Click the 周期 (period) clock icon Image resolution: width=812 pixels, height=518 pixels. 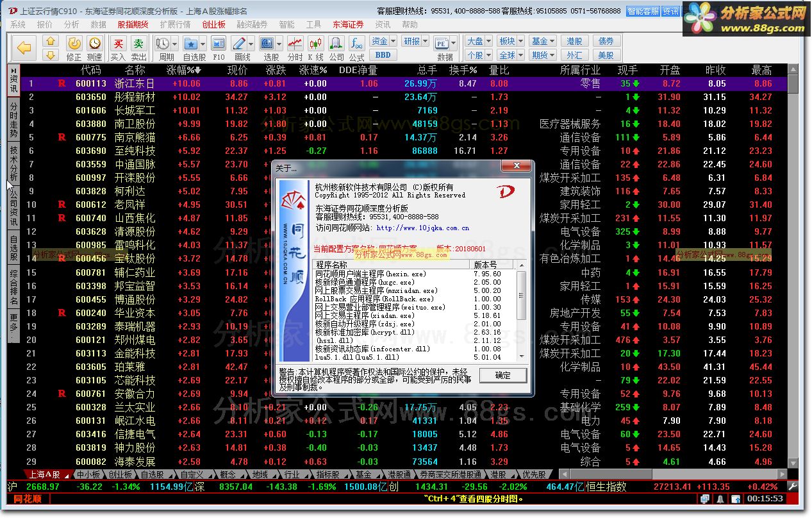pyautogui.click(x=162, y=44)
